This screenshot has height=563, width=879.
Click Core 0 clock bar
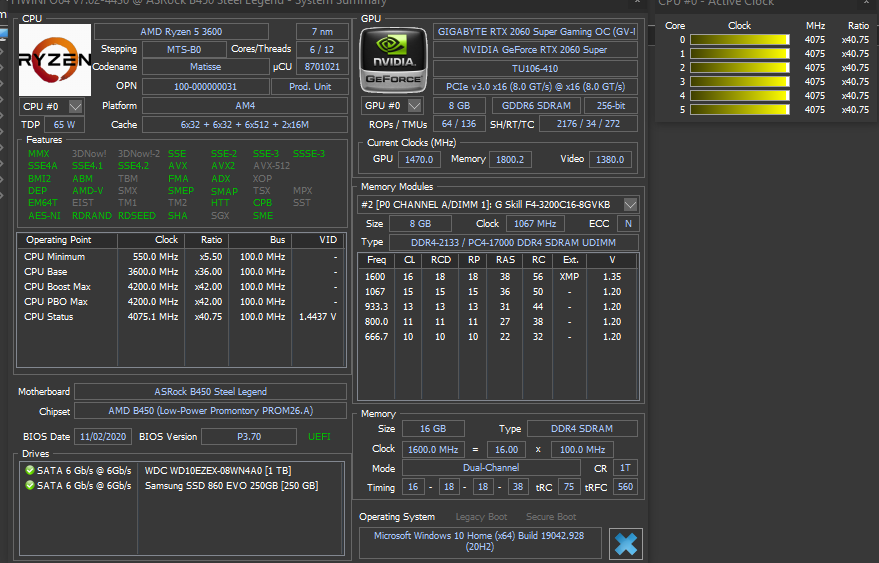click(739, 40)
